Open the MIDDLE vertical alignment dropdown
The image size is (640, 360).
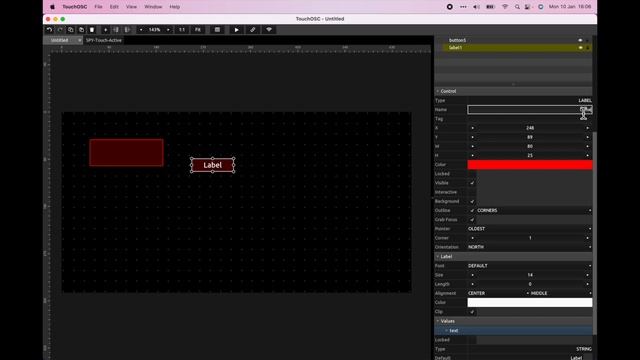point(561,293)
